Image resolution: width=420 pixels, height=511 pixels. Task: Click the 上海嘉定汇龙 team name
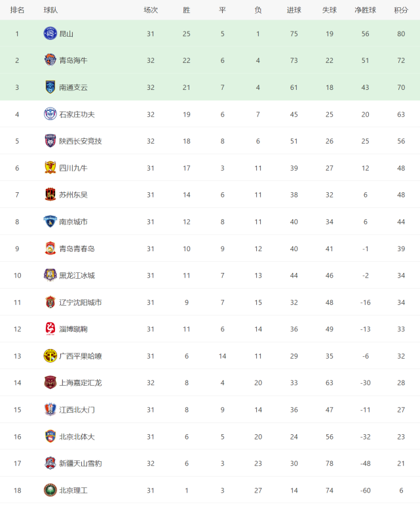81,382
